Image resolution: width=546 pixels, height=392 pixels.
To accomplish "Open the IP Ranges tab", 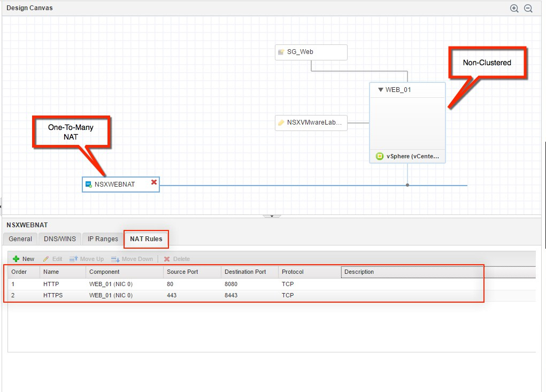I will [x=103, y=239].
